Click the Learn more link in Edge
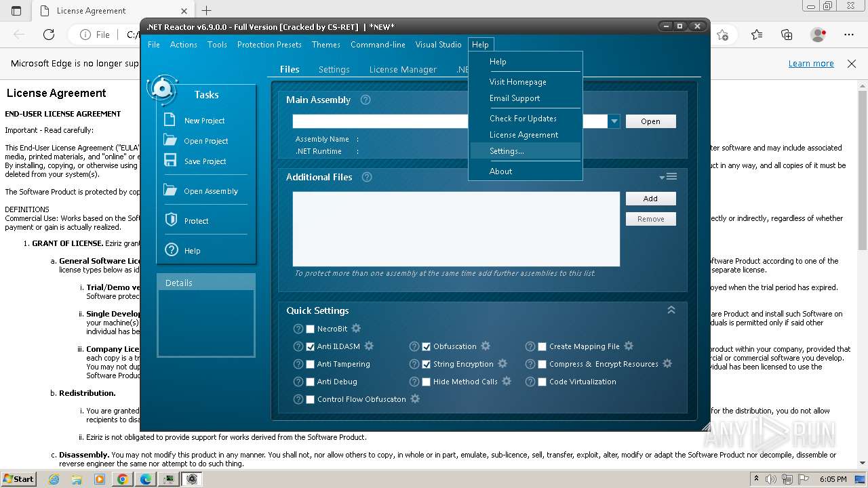 click(x=811, y=63)
